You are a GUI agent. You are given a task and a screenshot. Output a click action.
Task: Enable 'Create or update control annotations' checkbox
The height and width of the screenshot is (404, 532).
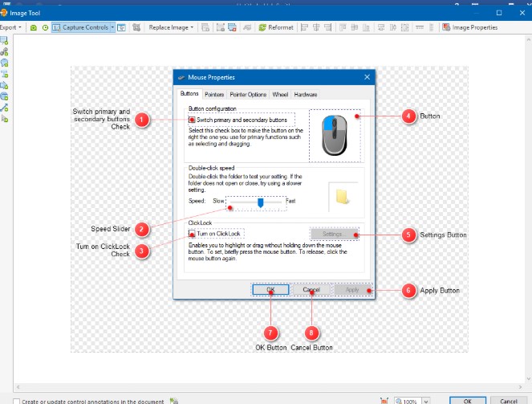tap(17, 401)
